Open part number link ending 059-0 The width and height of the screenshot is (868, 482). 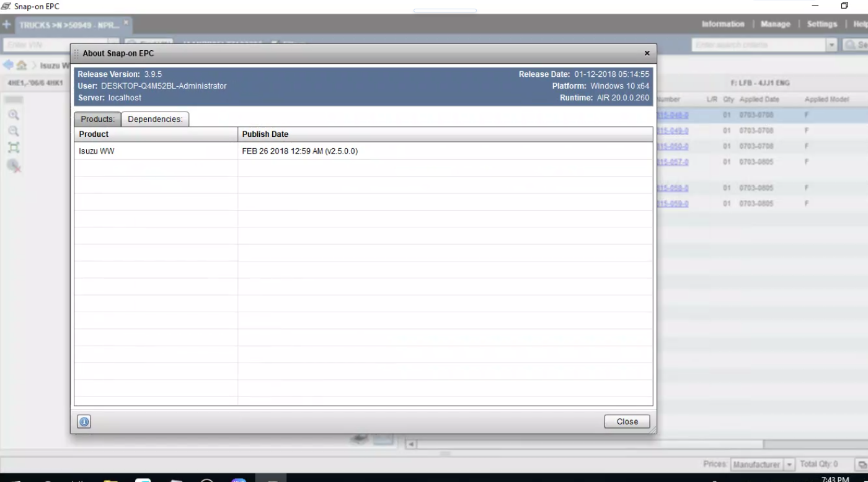point(672,203)
